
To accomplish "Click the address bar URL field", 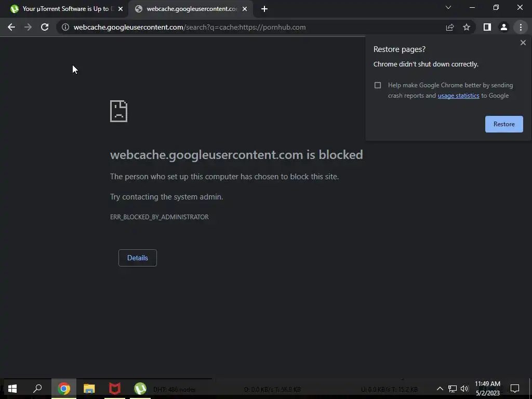I will click(x=251, y=27).
